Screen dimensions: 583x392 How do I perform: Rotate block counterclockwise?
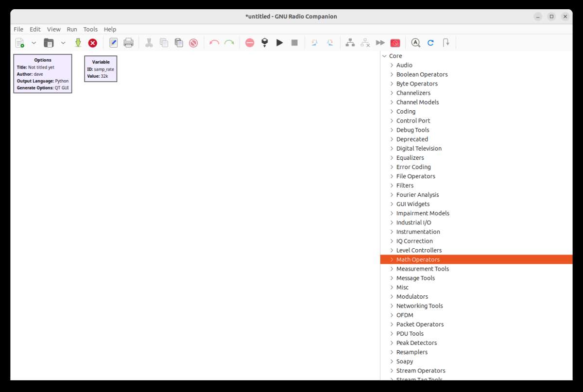pos(315,43)
